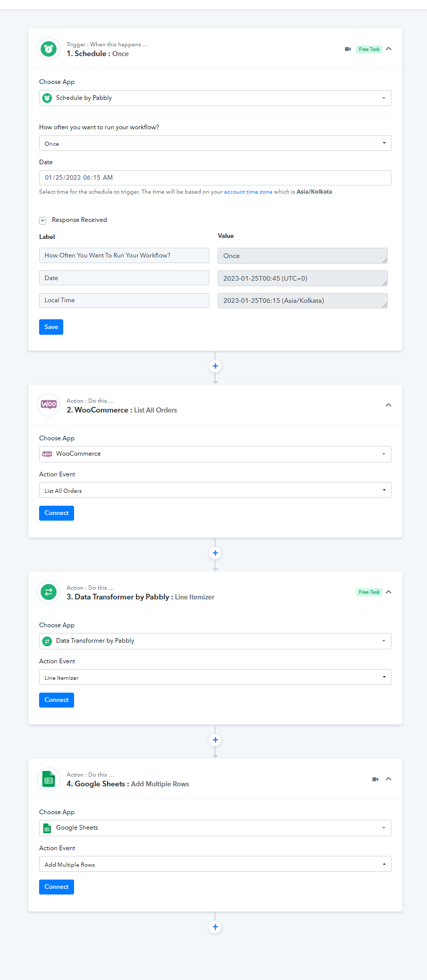
Task: Add step after Google Sheets via plus
Action: click(x=215, y=927)
